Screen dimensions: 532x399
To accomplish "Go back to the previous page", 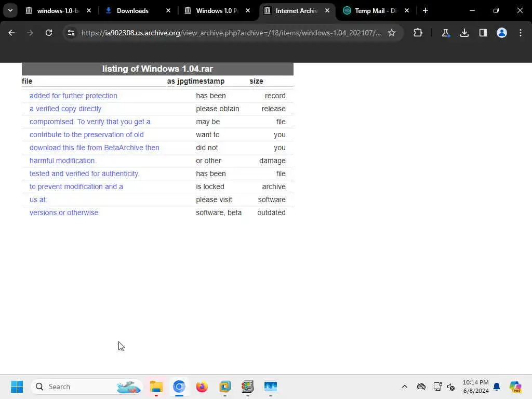I will point(11,33).
